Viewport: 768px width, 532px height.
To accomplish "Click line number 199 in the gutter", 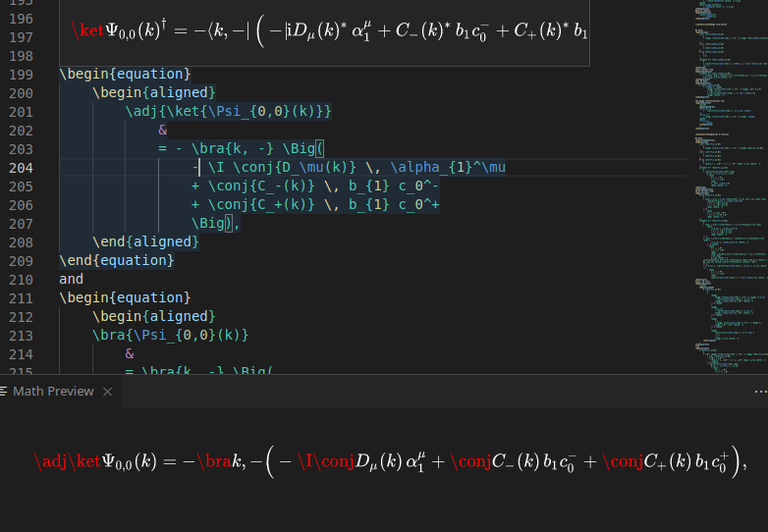I will tap(21, 75).
